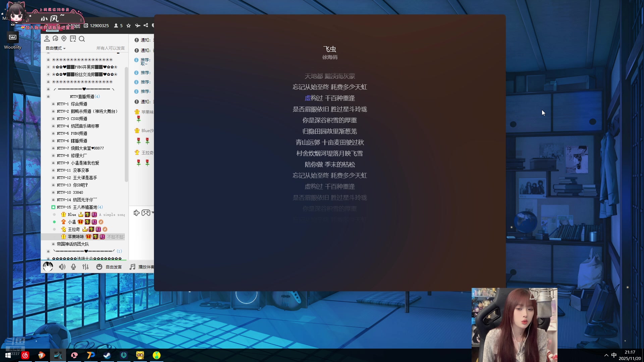The width and height of the screenshot is (644, 362).
Task: Click 播放伴奏 play accompaniment button
Action: [x=142, y=267]
